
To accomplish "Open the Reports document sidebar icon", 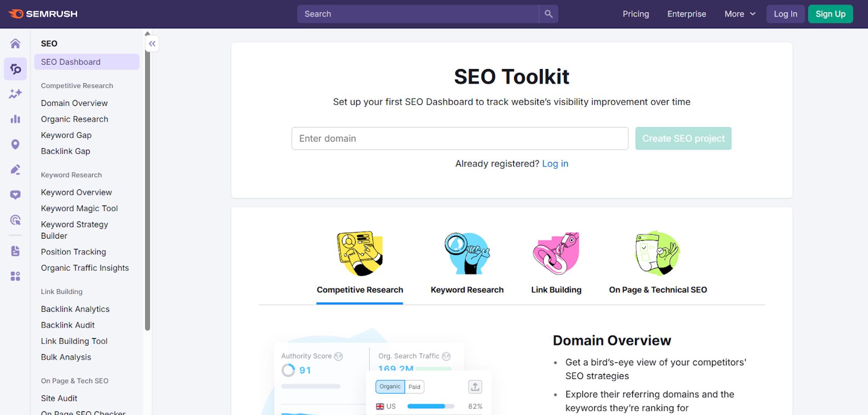I will (x=15, y=251).
